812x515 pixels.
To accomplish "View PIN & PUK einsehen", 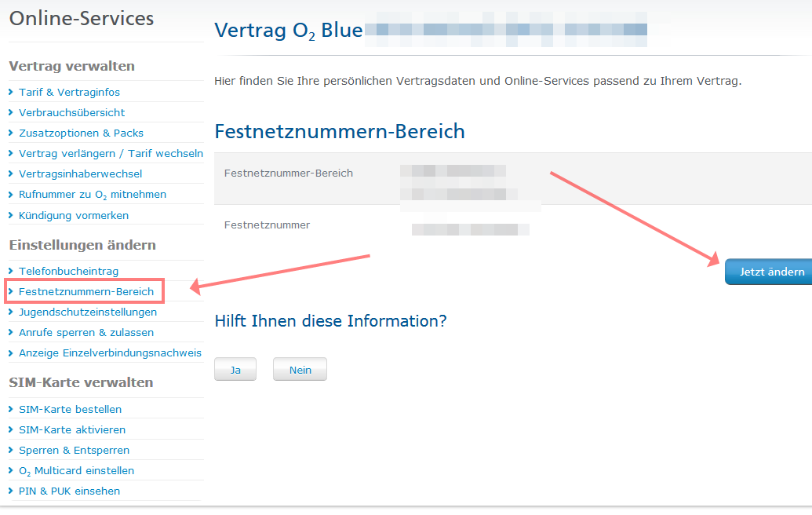I will click(x=69, y=491).
